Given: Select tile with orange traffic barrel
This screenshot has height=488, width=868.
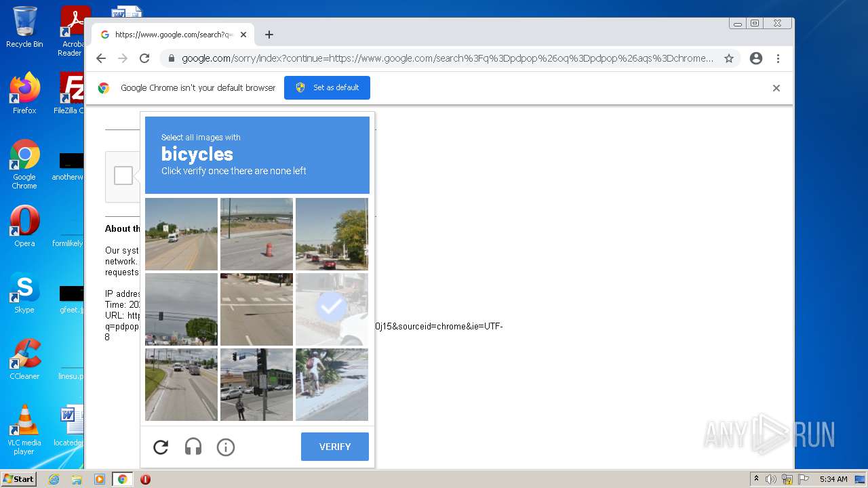Looking at the screenshot, I should point(256,234).
